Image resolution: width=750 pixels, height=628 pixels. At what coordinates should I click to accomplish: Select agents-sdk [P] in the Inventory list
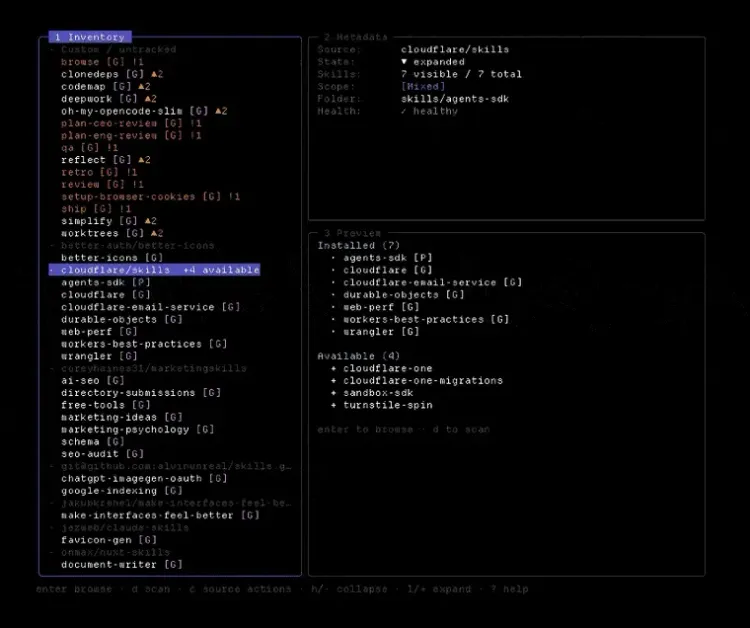coord(106,282)
